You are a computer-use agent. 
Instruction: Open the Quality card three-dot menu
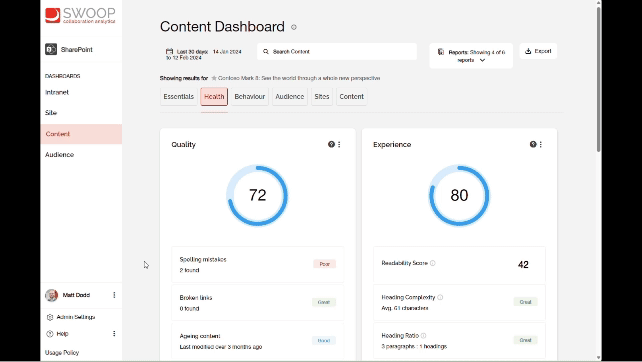[339, 144]
